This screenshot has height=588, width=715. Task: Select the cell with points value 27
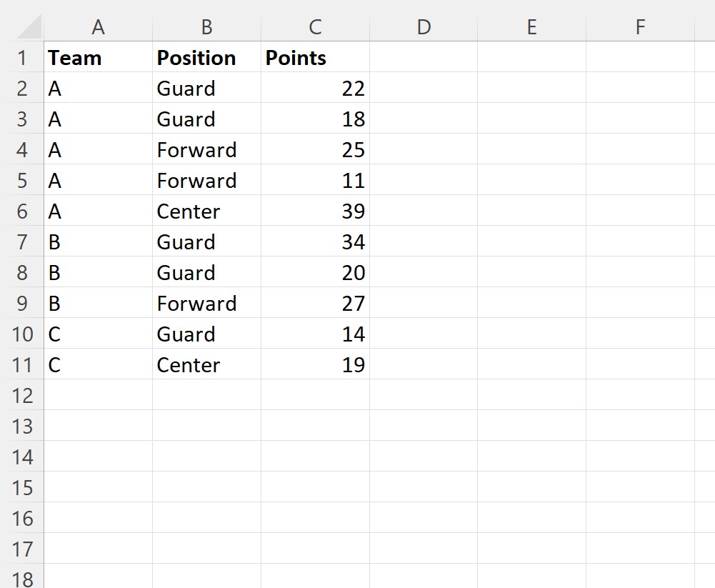tap(315, 303)
